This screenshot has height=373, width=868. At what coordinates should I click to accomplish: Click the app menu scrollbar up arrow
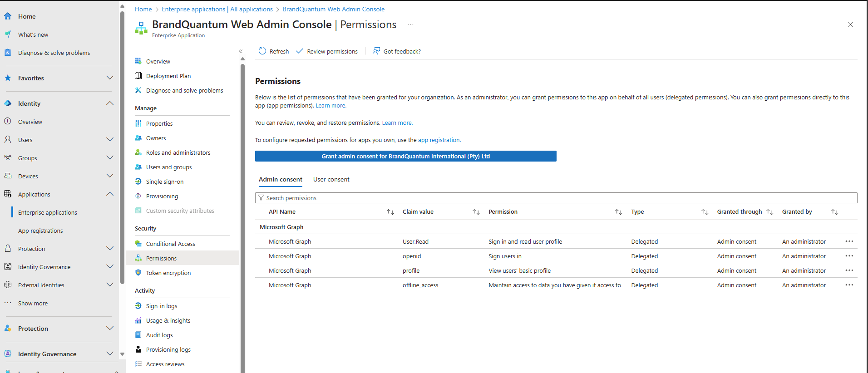click(x=242, y=59)
